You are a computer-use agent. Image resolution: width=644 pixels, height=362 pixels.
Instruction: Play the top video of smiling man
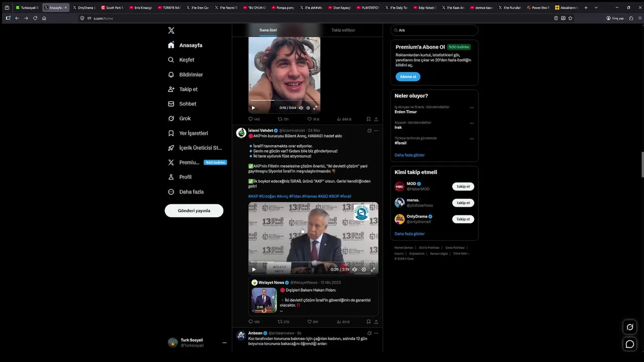pos(253,108)
